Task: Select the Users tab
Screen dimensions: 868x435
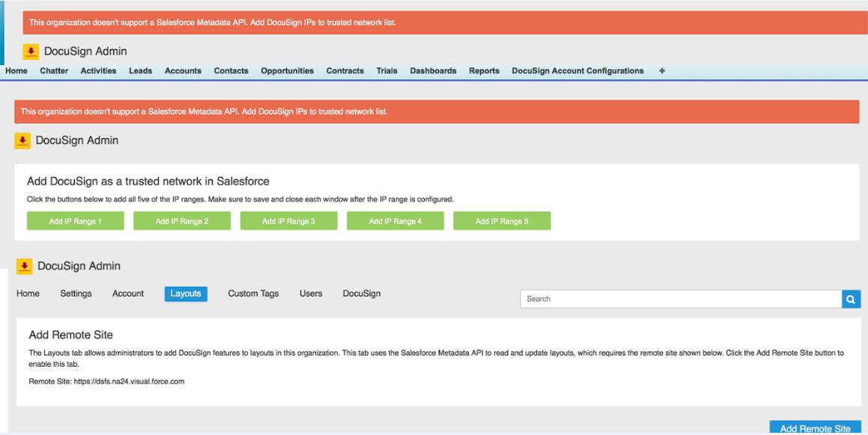Action: point(312,293)
